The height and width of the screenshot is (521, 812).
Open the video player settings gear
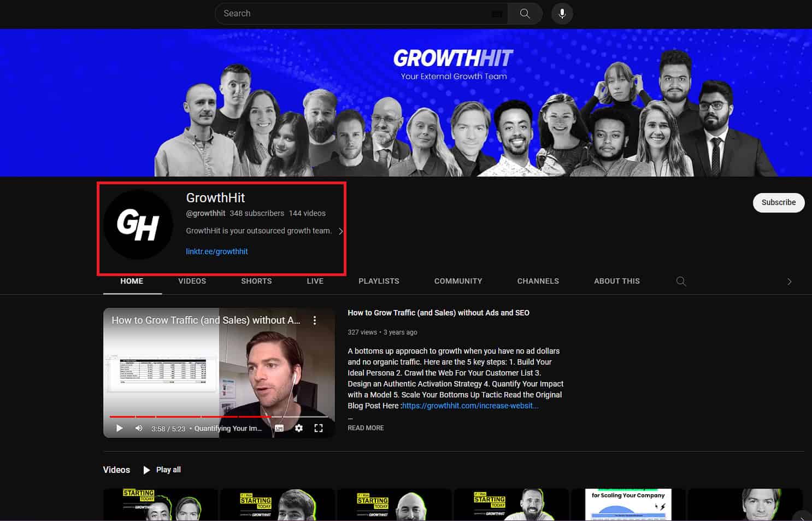coord(299,428)
